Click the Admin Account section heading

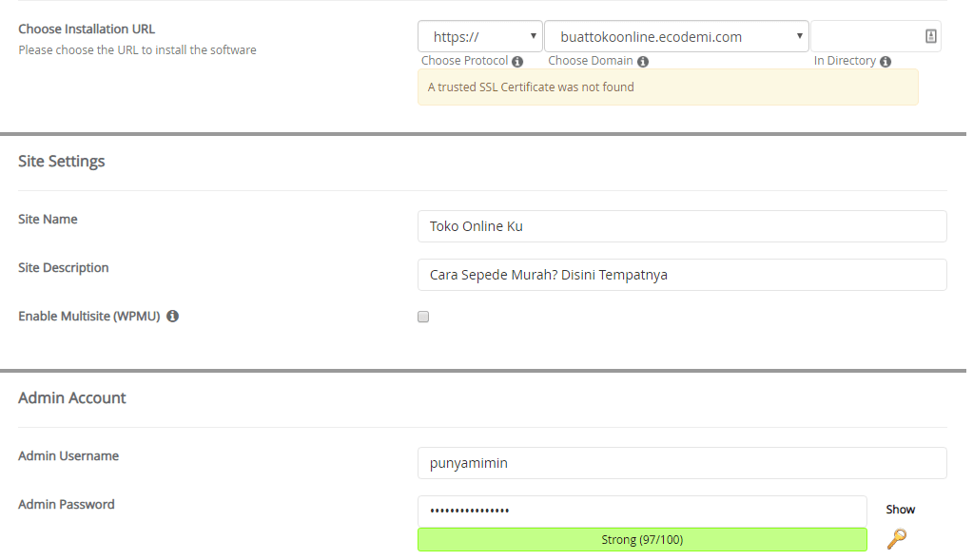coord(72,398)
